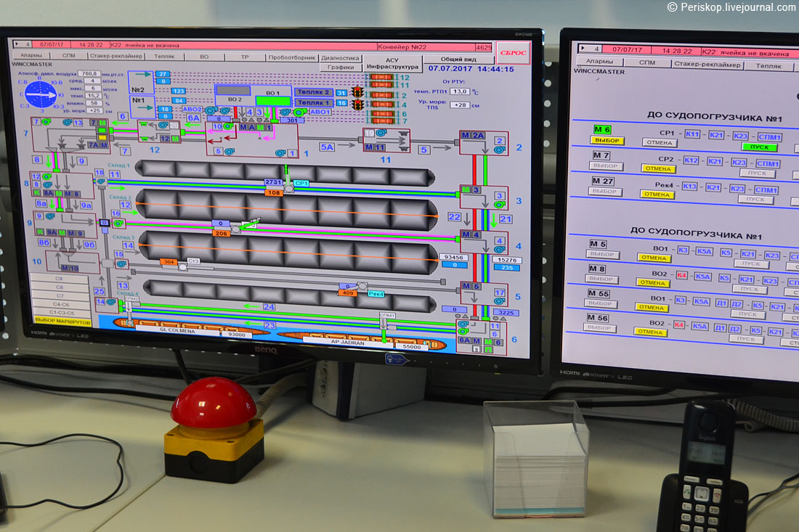Click the Тепляк 2 block
The image size is (799, 532).
click(313, 92)
